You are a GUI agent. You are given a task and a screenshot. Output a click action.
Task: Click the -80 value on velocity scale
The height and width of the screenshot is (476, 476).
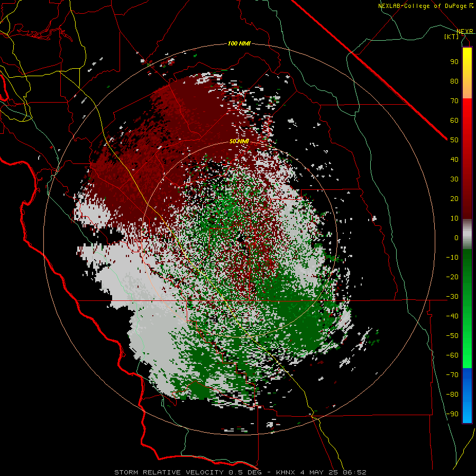point(452,395)
